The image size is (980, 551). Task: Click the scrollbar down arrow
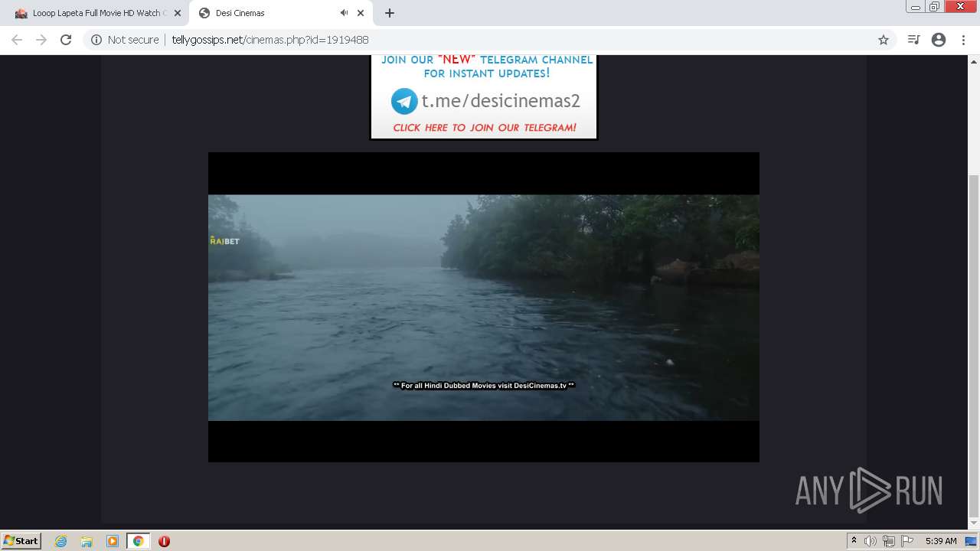point(974,525)
